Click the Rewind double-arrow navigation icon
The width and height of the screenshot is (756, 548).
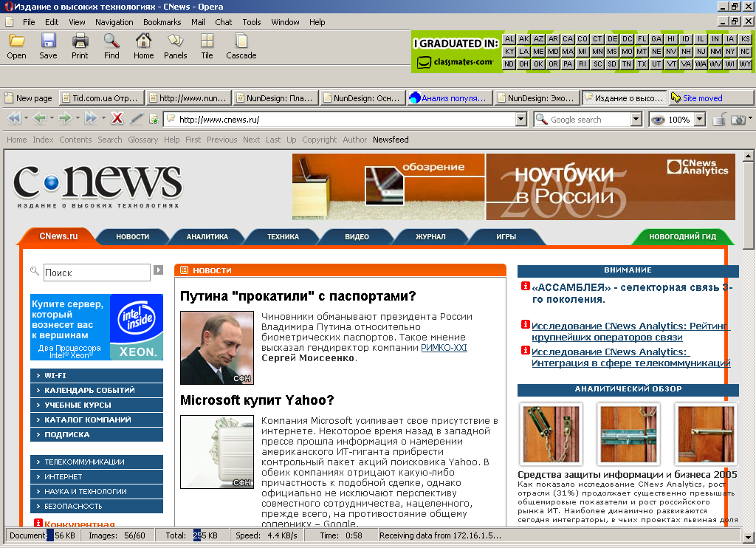tap(13, 118)
